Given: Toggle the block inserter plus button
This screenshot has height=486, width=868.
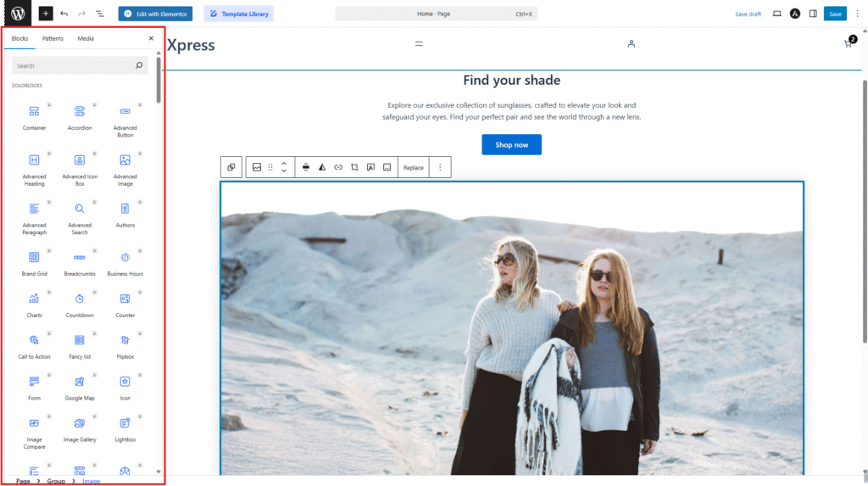Looking at the screenshot, I should 46,14.
